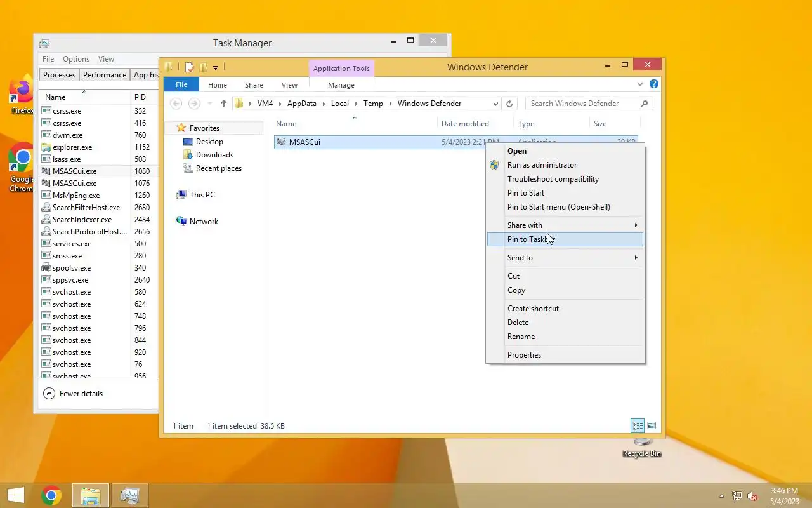
Task: Open the blue File tab in Explorer
Action: pos(181,84)
